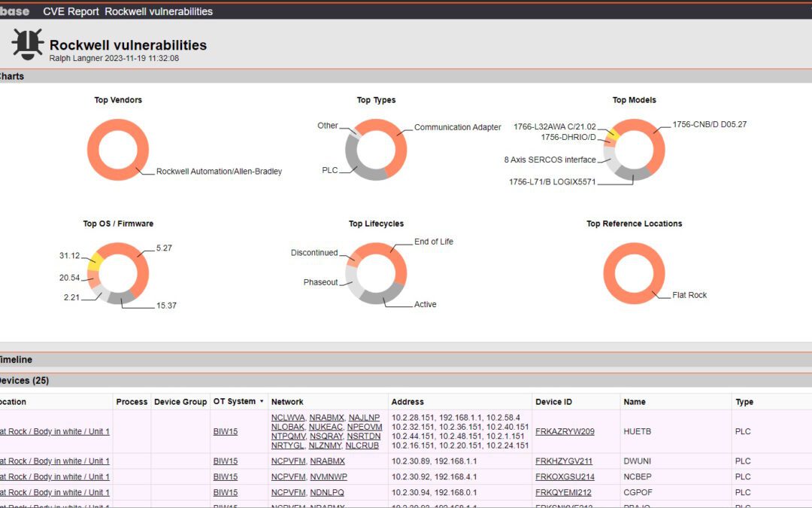Image resolution: width=812 pixels, height=508 pixels.
Task: Open device link FRKOXGSU214
Action: 565,476
